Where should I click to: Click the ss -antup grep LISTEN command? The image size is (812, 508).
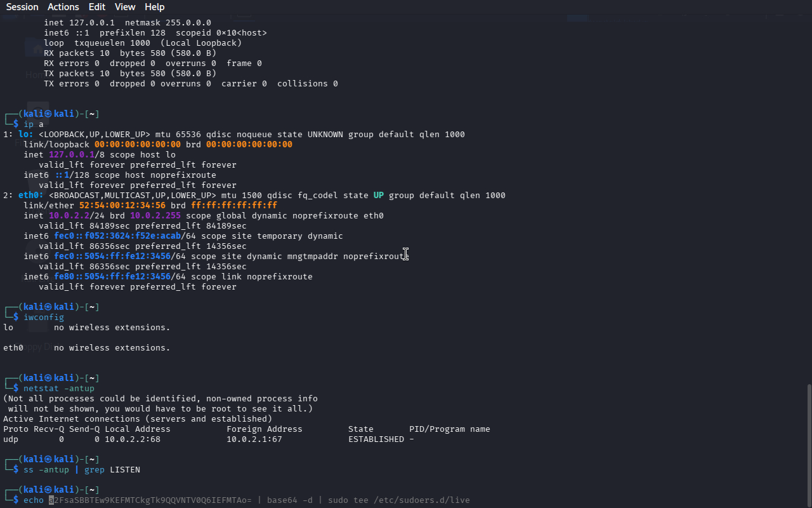pos(81,470)
